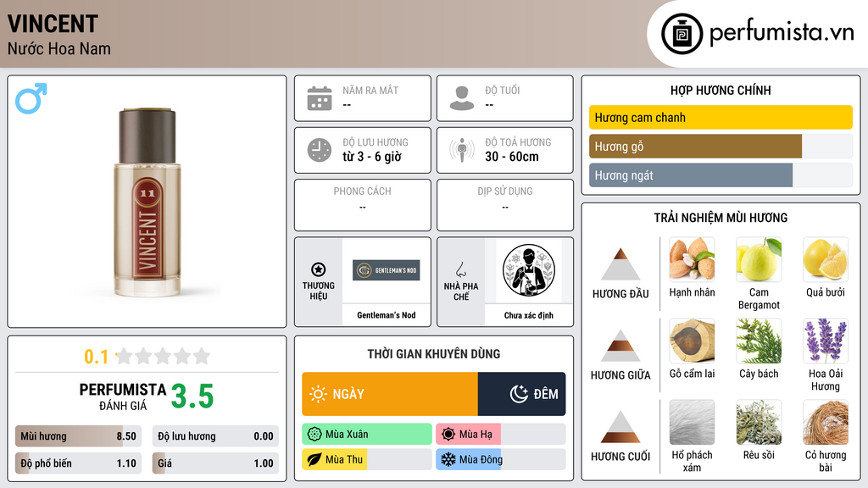Click the sun icon in Ngày bar
Image resolution: width=868 pixels, height=488 pixels.
(x=319, y=394)
